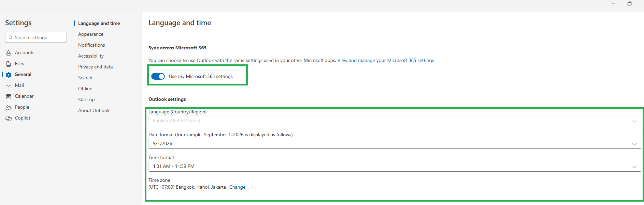This screenshot has width=644, height=205.
Task: Click the 'Outlook settings' heading
Action: click(167, 99)
